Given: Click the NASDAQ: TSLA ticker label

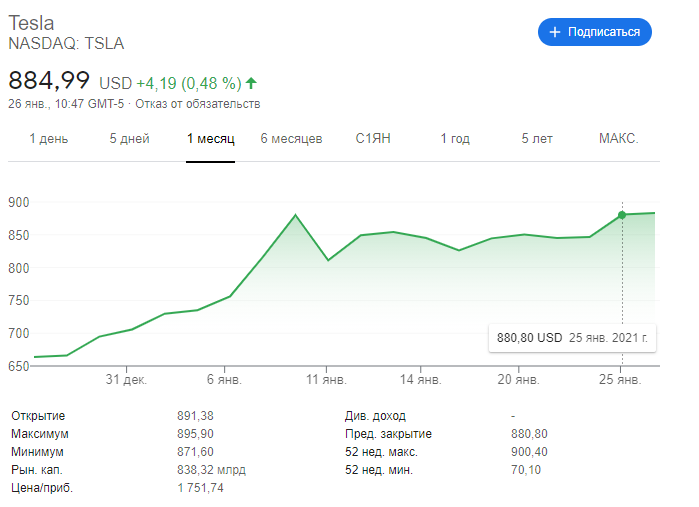Looking at the screenshot, I should pos(66,43).
